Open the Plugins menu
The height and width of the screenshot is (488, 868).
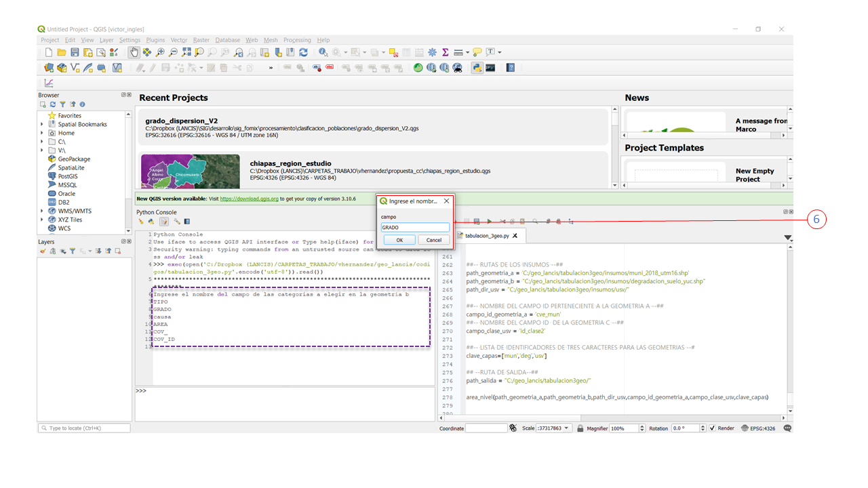click(x=155, y=40)
